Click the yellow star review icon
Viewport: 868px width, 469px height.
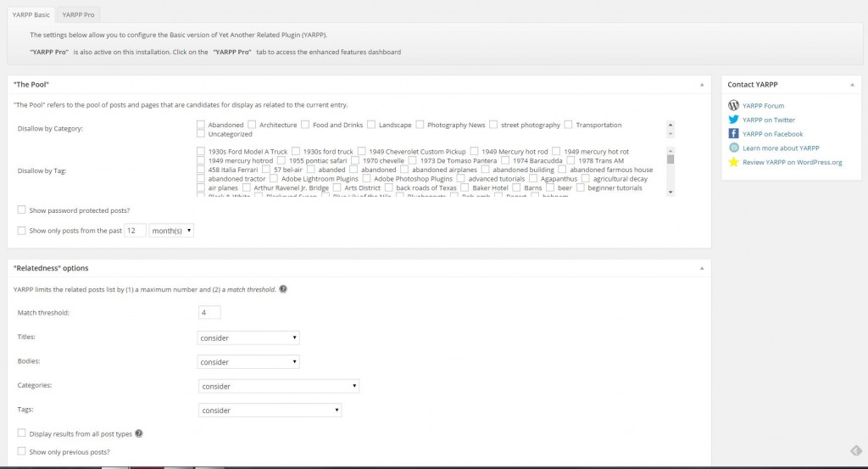[733, 162]
